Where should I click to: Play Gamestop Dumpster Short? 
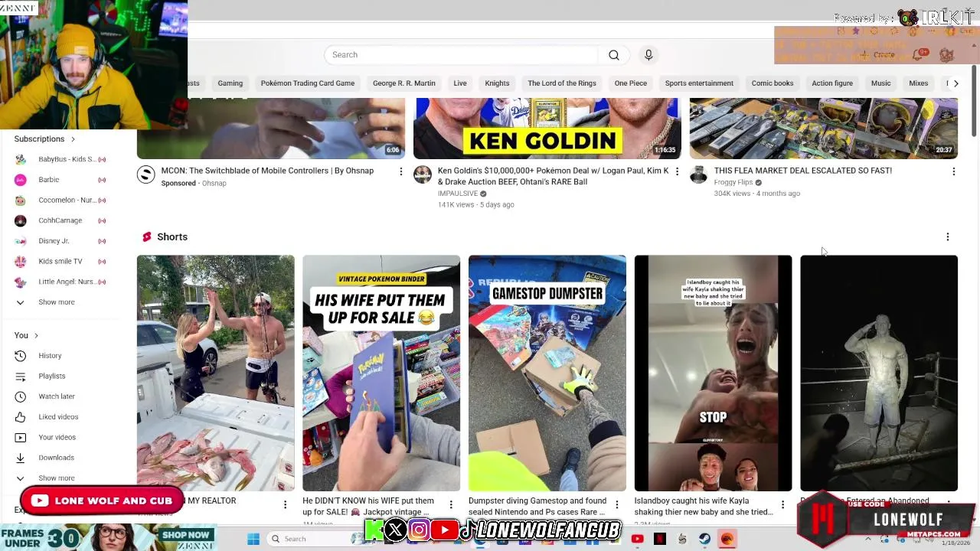[547, 373]
